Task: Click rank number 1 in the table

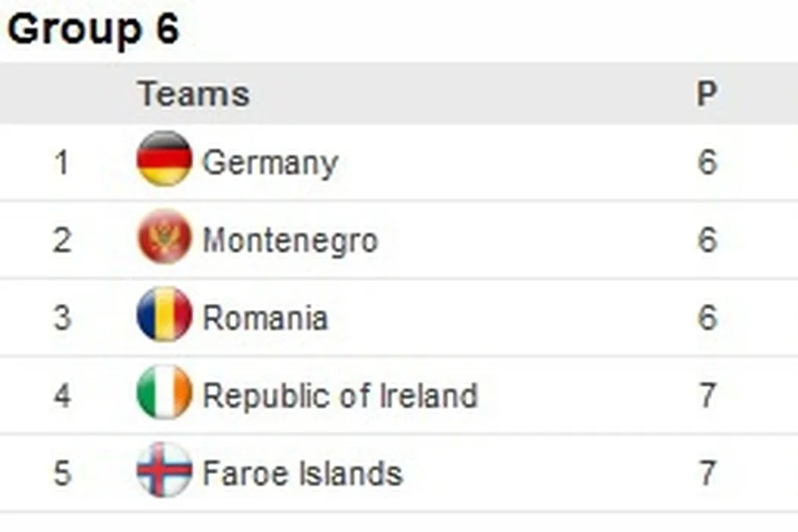Action: click(x=62, y=163)
